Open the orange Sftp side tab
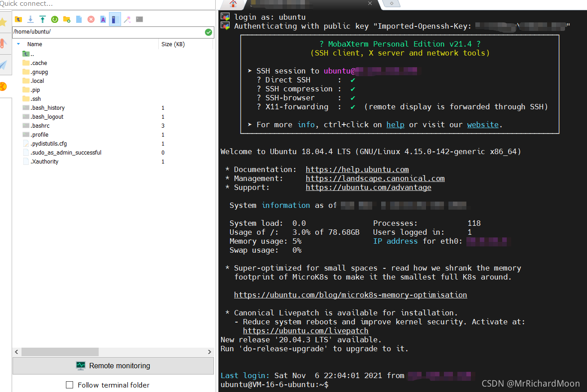The image size is (587, 392). [3, 86]
